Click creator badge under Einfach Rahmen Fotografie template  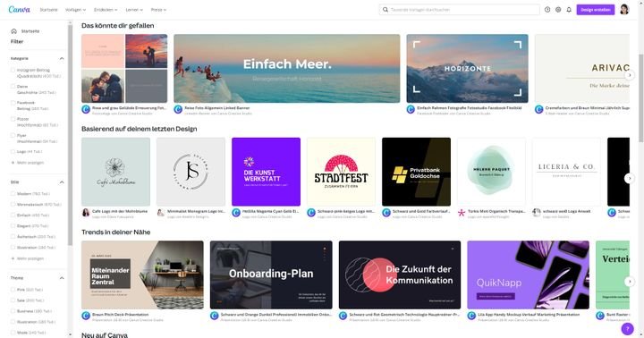pyautogui.click(x=411, y=109)
